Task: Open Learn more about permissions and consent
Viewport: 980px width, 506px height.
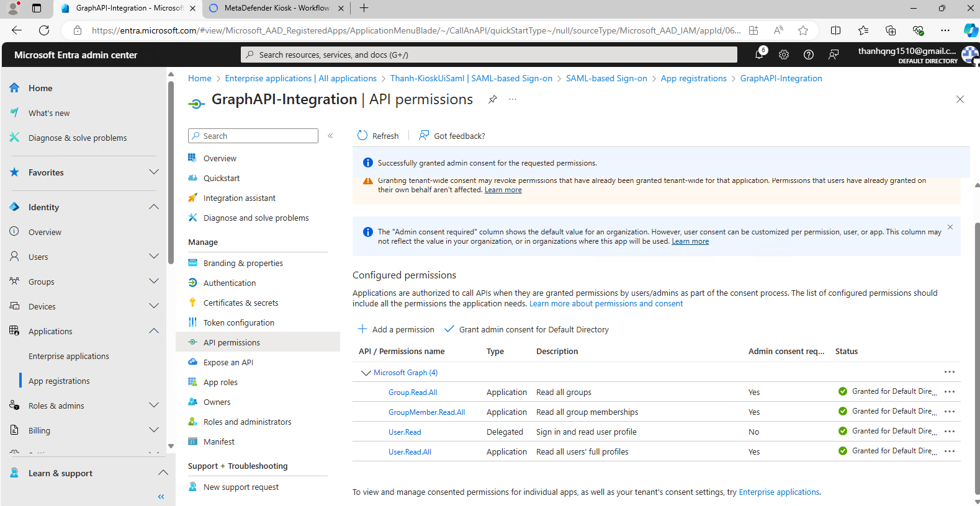Action: 606,304
